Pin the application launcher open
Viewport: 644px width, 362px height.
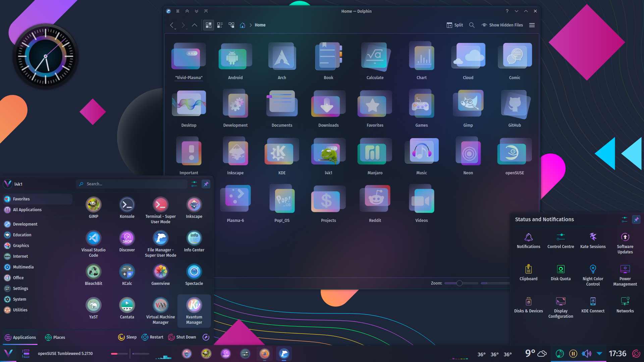point(206,184)
